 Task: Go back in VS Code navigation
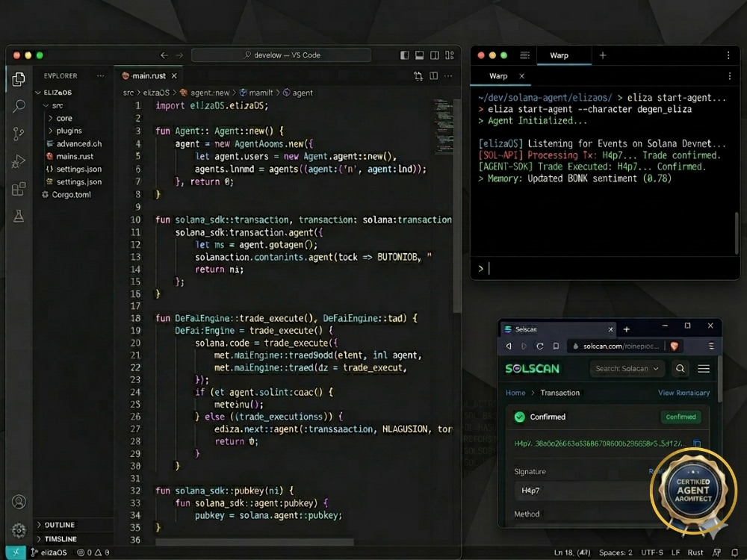(x=164, y=55)
